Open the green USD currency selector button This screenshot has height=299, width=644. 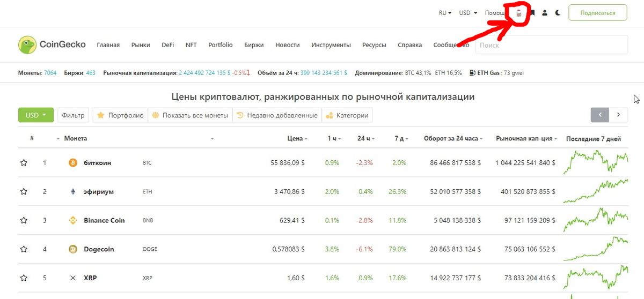pos(36,115)
